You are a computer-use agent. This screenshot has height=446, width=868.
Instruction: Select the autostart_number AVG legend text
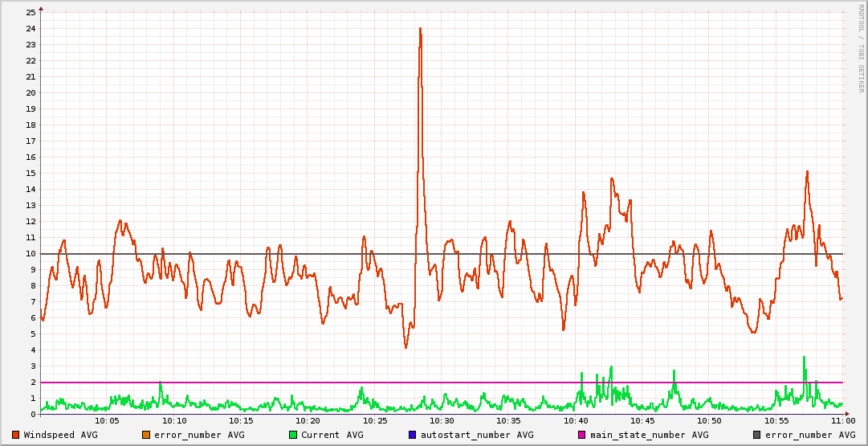[x=477, y=435]
